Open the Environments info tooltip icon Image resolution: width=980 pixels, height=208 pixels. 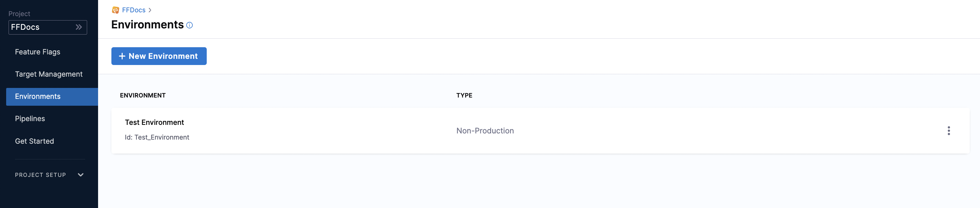pyautogui.click(x=190, y=25)
